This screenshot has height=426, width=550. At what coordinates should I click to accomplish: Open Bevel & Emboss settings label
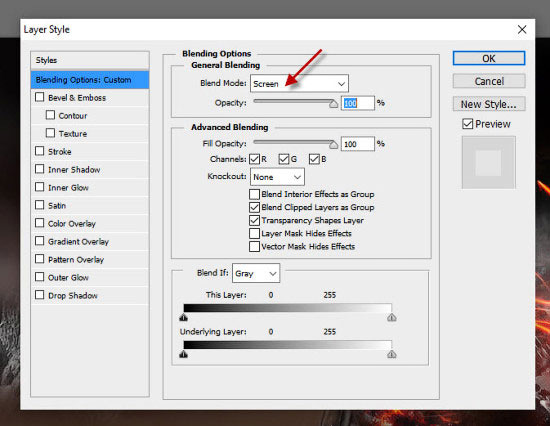point(77,98)
